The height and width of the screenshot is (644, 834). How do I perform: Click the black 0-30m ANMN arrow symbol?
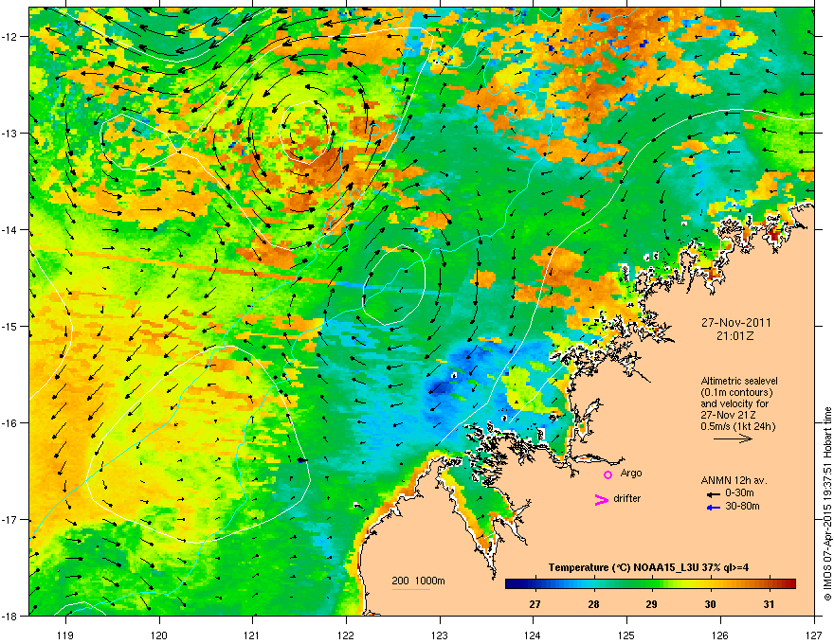click(x=714, y=494)
